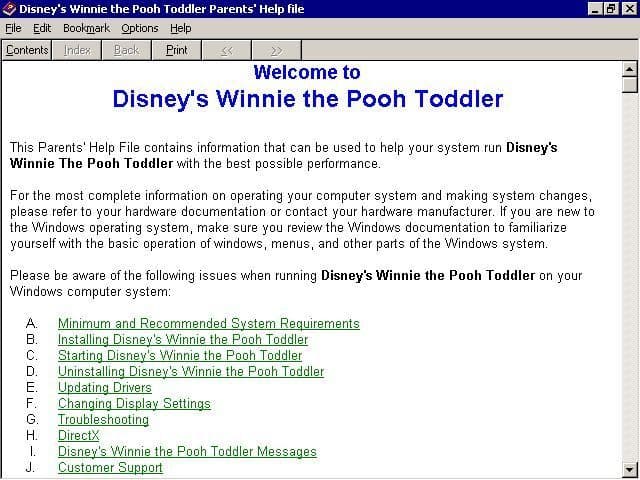This screenshot has width=640, height=480.
Task: Open the Bookmark menu
Action: [87, 28]
